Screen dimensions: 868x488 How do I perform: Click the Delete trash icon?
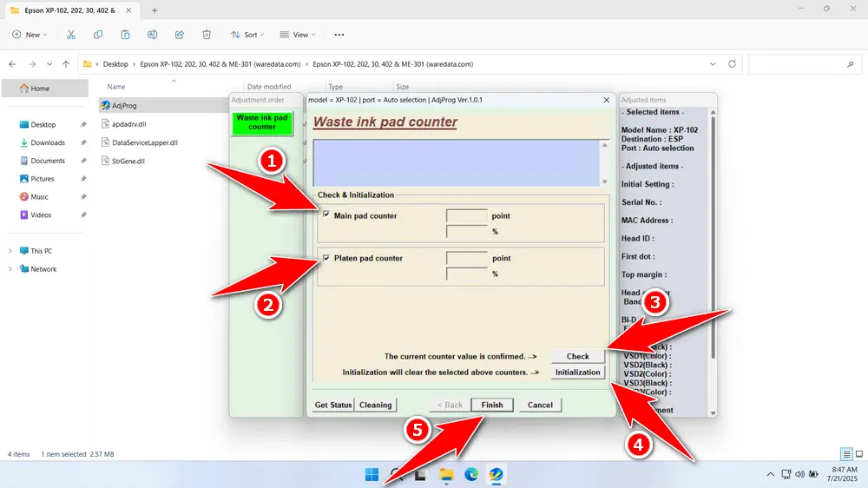(207, 35)
